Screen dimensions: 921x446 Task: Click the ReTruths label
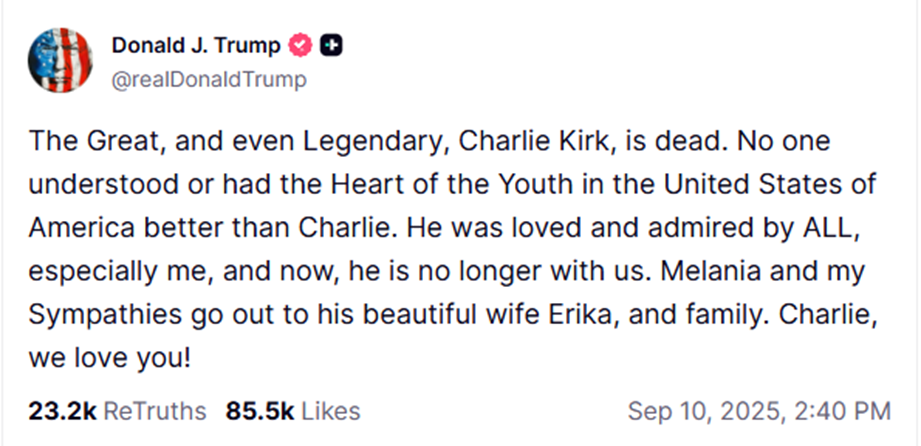[155, 410]
